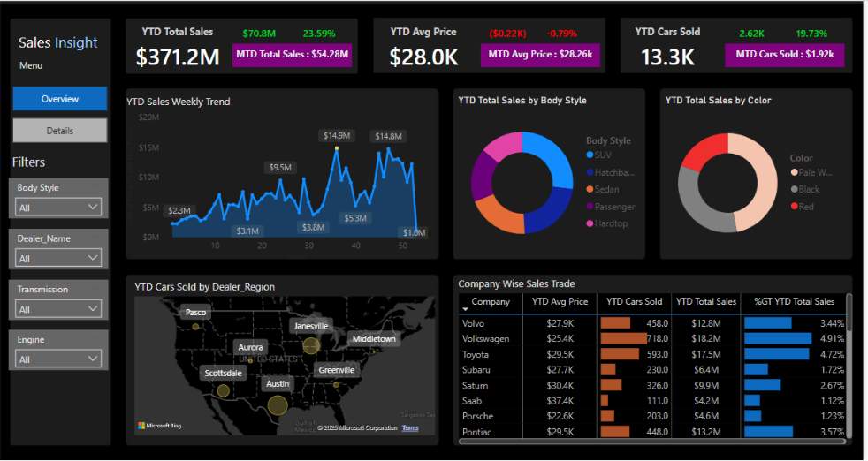Select the Pale W... color legend entry

tap(811, 173)
